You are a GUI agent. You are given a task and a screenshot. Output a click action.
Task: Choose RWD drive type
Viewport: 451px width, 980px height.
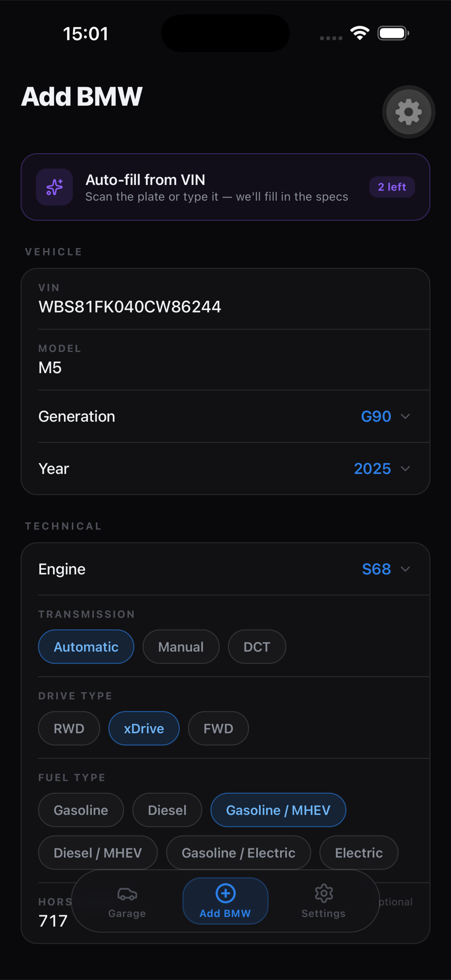coord(69,729)
